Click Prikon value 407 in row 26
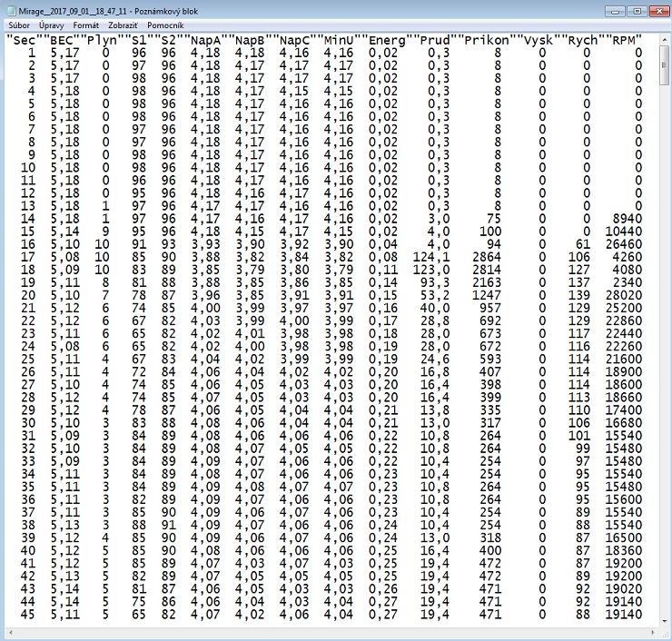The image size is (672, 641). (490, 372)
